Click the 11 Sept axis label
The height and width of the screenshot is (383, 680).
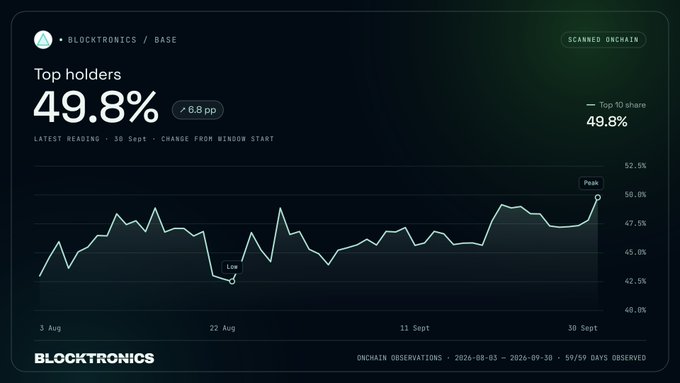[415, 328]
